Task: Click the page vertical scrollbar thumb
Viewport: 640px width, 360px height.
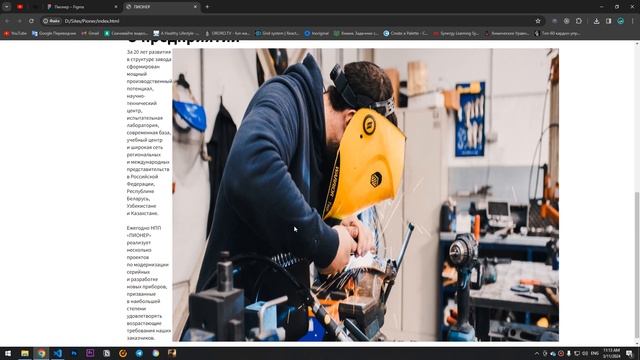Action: click(x=637, y=265)
